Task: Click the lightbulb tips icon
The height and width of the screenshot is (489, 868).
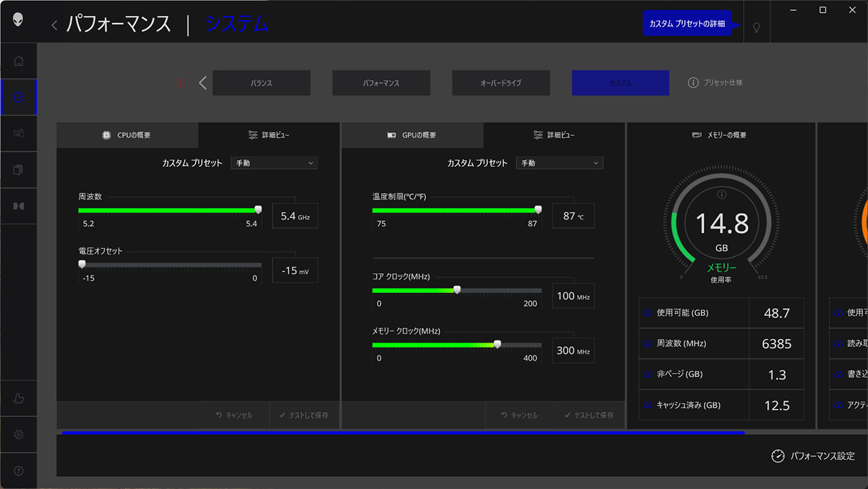Action: [757, 27]
